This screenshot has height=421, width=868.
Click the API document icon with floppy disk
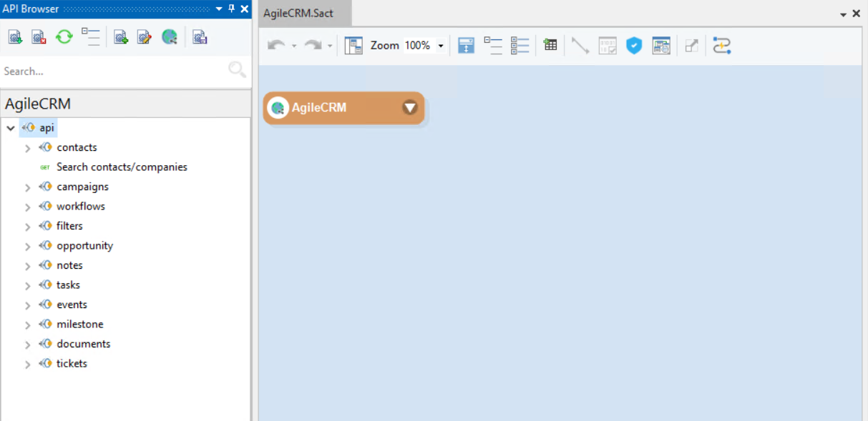pos(200,37)
